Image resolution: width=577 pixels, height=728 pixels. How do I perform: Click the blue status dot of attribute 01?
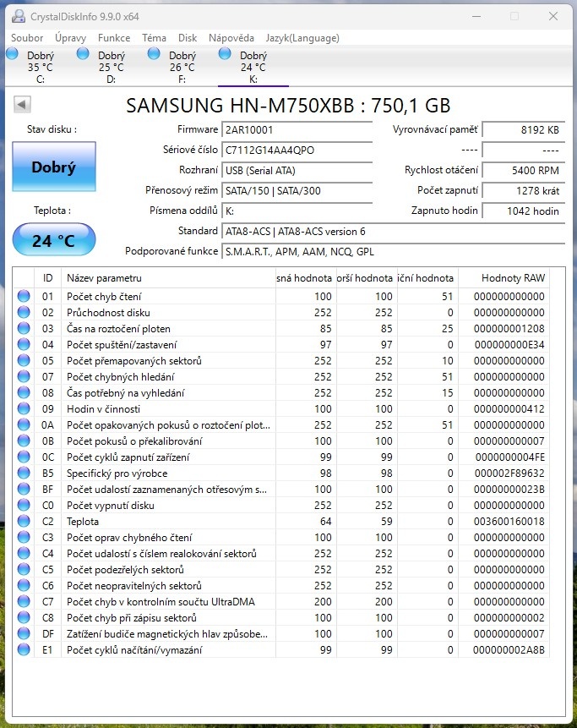(x=24, y=296)
